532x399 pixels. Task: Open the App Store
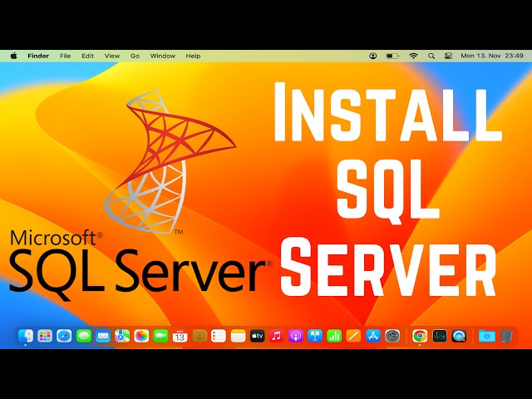pyautogui.click(x=373, y=336)
